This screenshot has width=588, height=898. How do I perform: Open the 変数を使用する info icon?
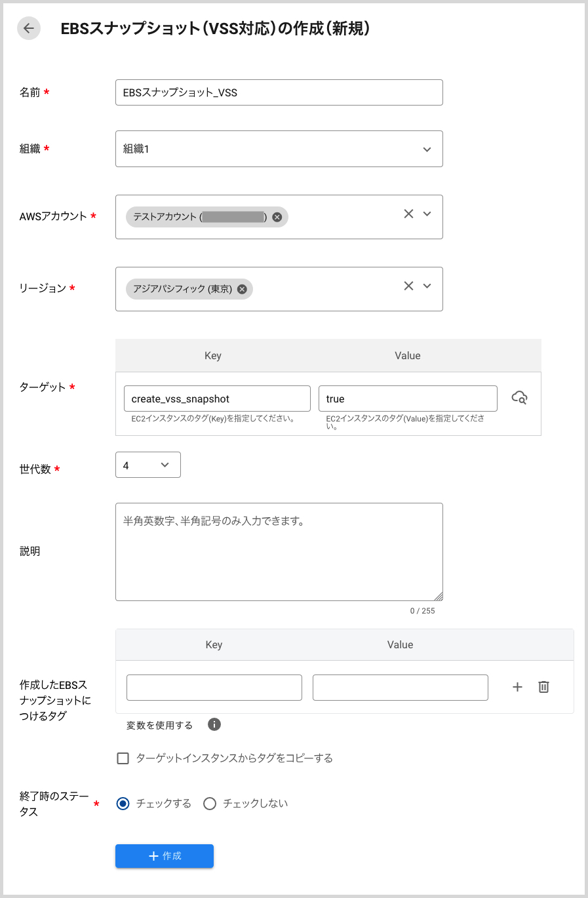click(x=214, y=724)
